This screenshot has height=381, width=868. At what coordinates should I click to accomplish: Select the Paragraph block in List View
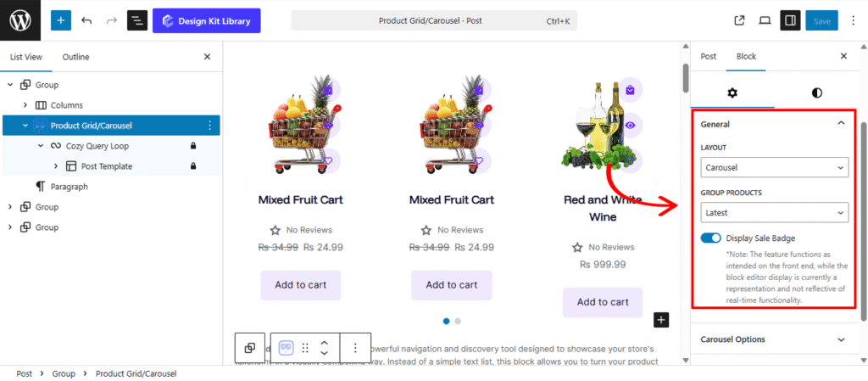pyautogui.click(x=69, y=187)
